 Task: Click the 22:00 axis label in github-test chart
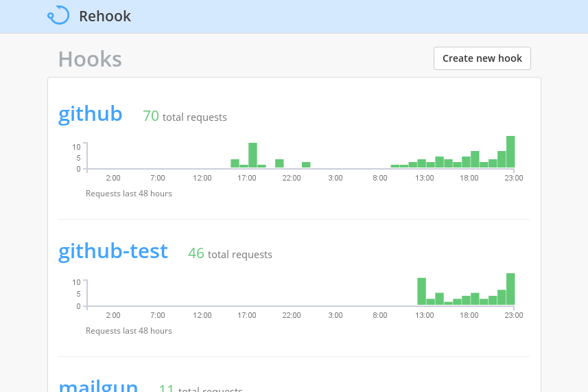(x=292, y=315)
